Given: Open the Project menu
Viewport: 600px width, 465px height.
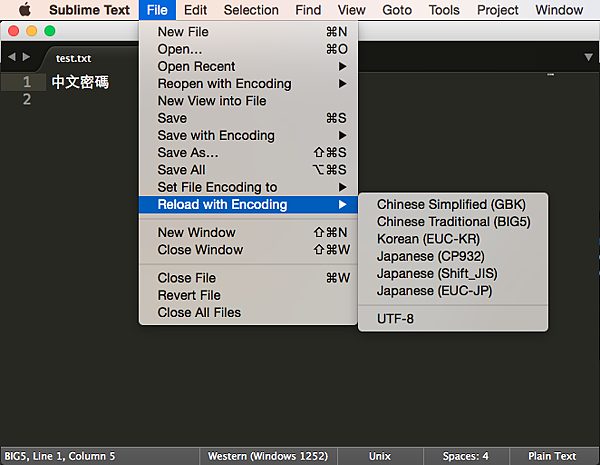Looking at the screenshot, I should coord(497,10).
